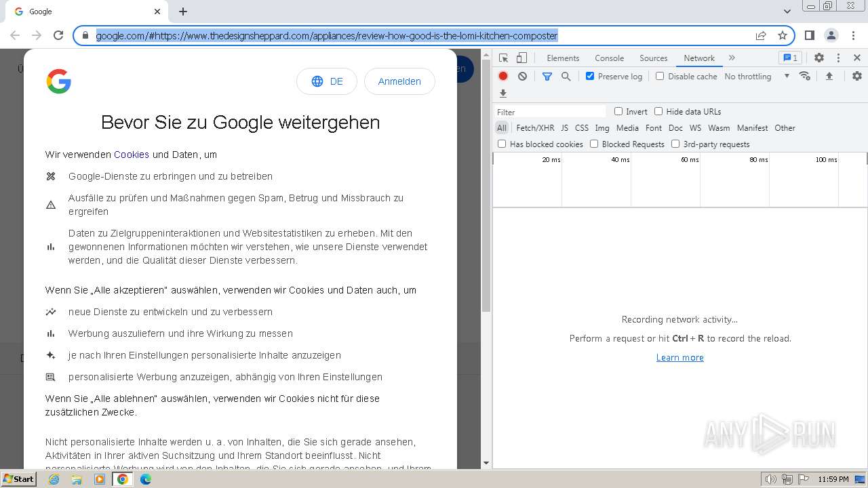Screen dimensions: 868x488
Task: Open the Cookies link in consent text
Action: pos(132,155)
